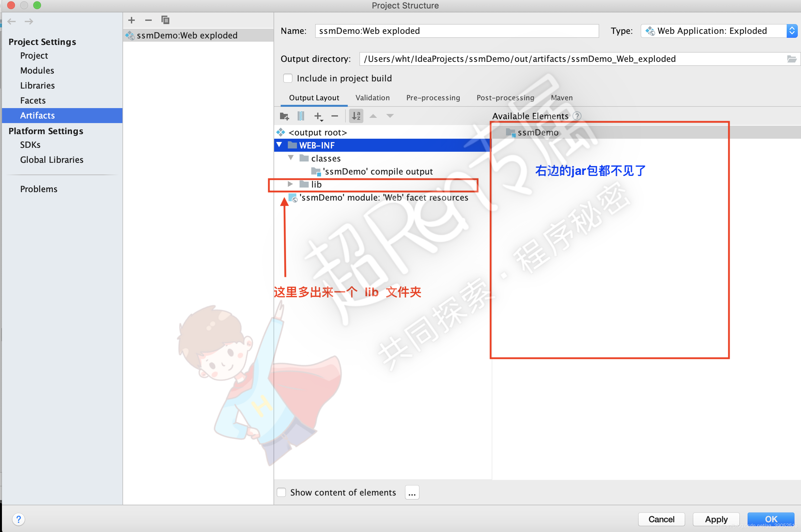The width and height of the screenshot is (801, 532).
Task: Add a copy of element using plus dropdown
Action: (x=318, y=116)
